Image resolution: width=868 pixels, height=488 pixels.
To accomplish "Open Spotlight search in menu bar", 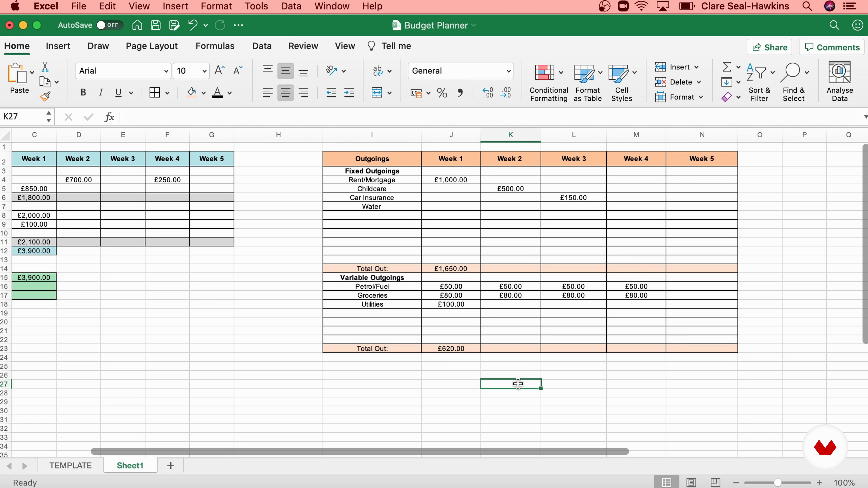I will pyautogui.click(x=807, y=6).
